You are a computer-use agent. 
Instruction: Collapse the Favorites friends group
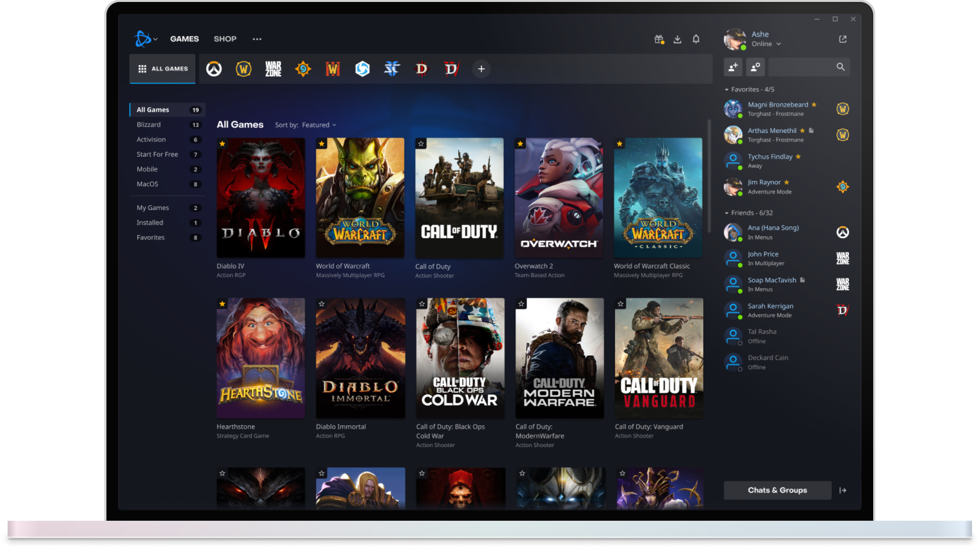pos(727,90)
